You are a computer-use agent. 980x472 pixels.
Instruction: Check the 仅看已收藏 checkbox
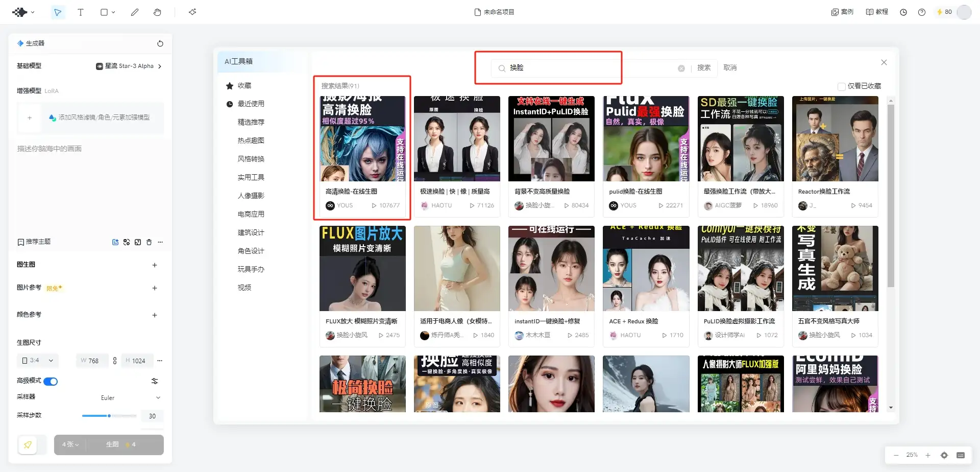point(842,86)
